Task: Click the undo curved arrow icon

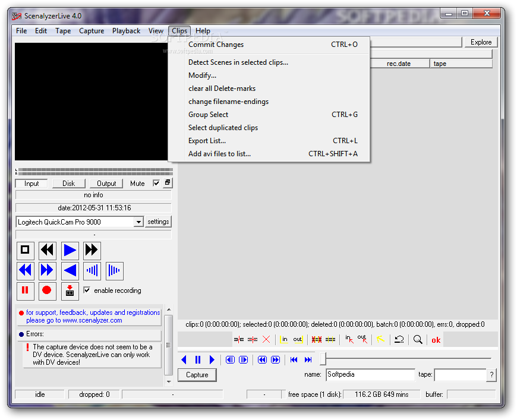Action: pyautogui.click(x=399, y=339)
